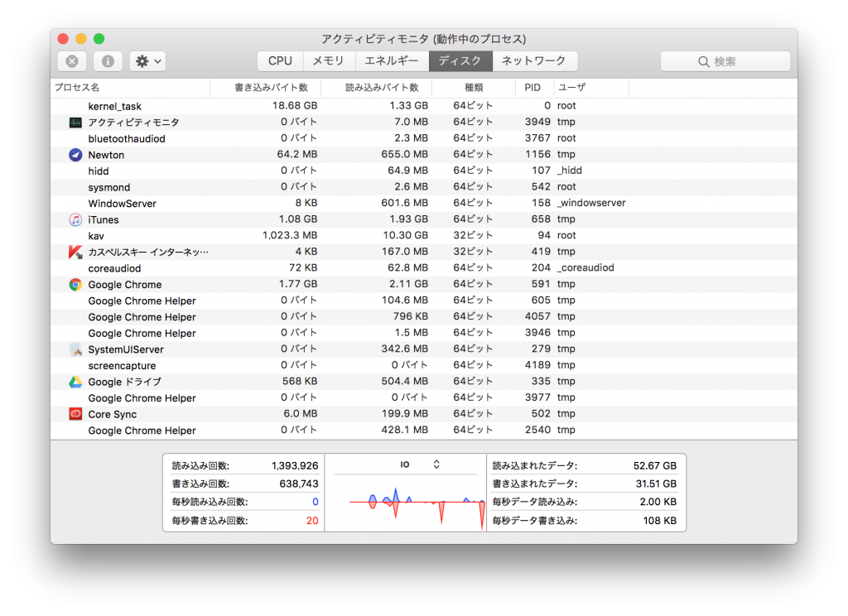Click the quit process (X) toolbar button
This screenshot has width=848, height=616.
coord(72,61)
